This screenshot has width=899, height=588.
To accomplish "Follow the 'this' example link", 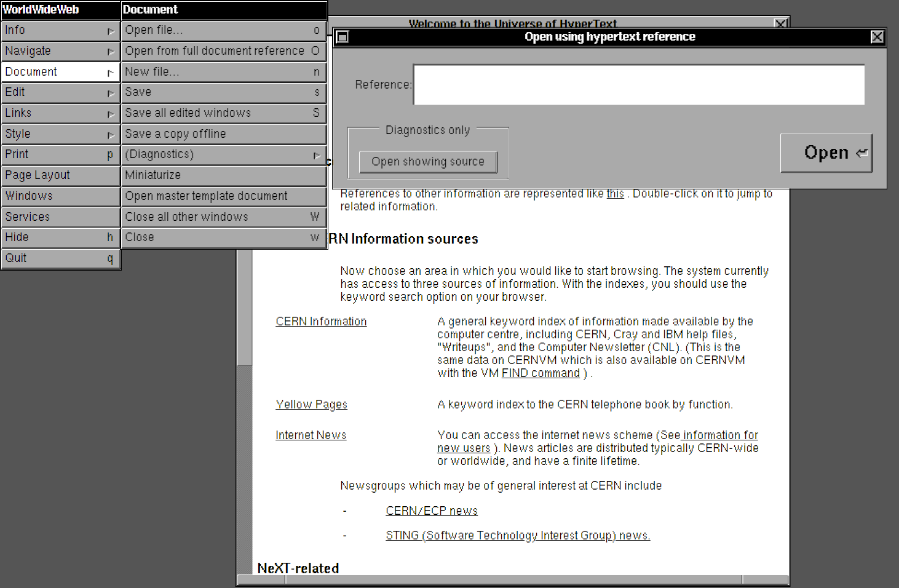I will 615,194.
